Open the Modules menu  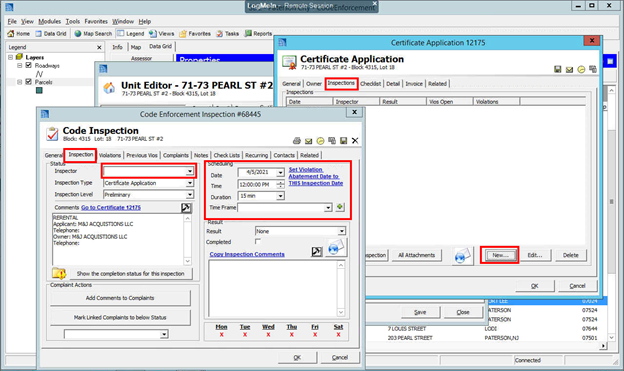[x=49, y=21]
